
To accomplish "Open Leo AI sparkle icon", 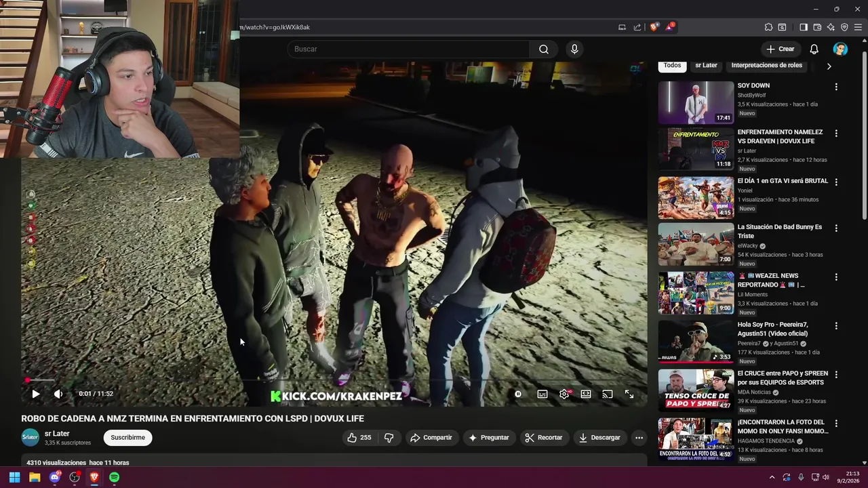I will 831,27.
